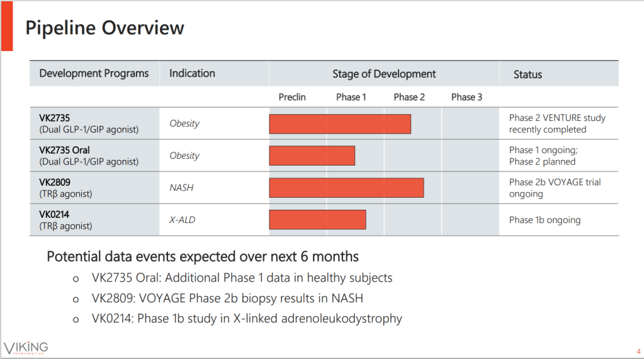Click the bullet marker before VK2735 Oral data event

(x=77, y=278)
